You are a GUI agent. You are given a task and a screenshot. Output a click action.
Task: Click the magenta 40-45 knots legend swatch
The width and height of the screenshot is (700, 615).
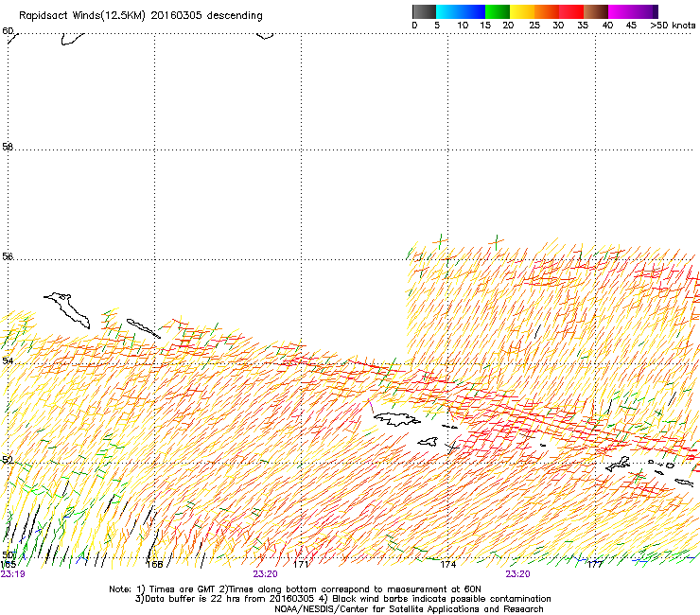(x=621, y=11)
